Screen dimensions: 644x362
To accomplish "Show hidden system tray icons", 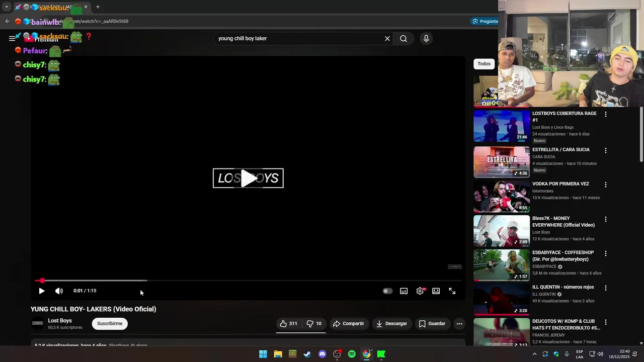I will pyautogui.click(x=534, y=354).
